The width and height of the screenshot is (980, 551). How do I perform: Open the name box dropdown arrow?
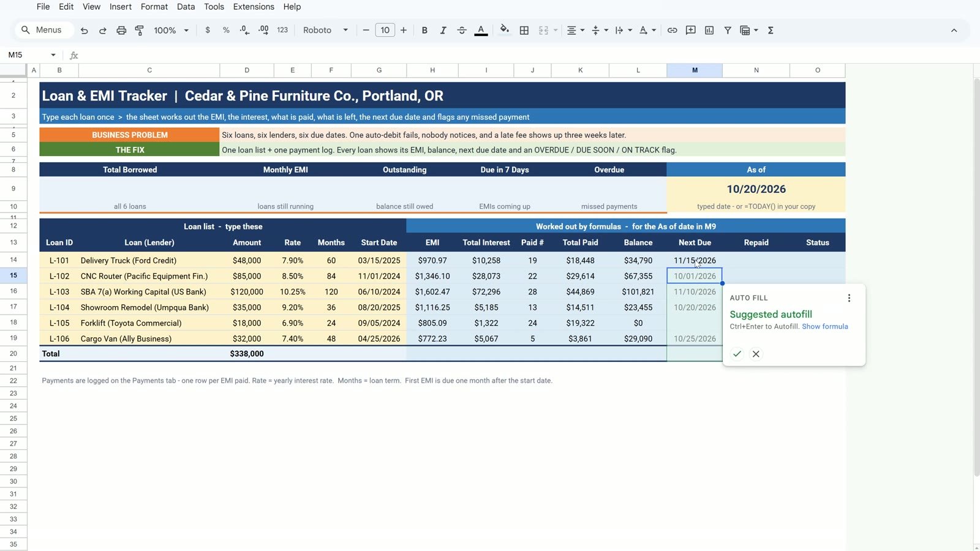[53, 55]
